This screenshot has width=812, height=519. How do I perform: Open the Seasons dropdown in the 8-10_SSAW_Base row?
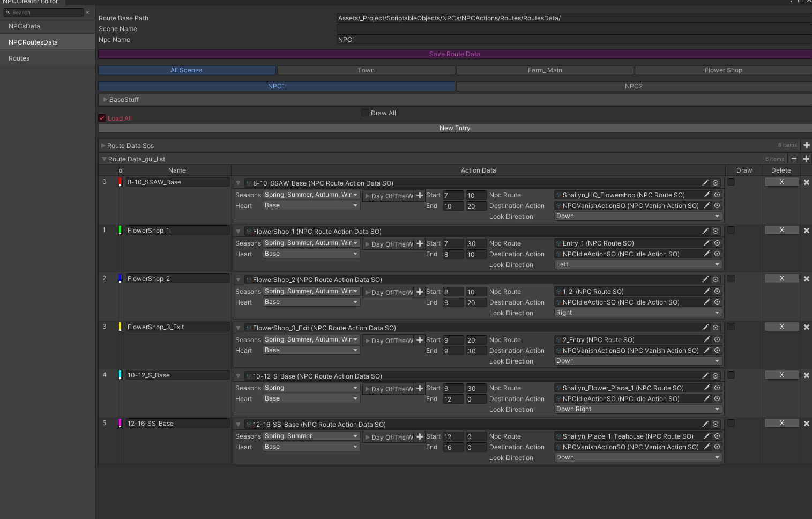(x=311, y=195)
